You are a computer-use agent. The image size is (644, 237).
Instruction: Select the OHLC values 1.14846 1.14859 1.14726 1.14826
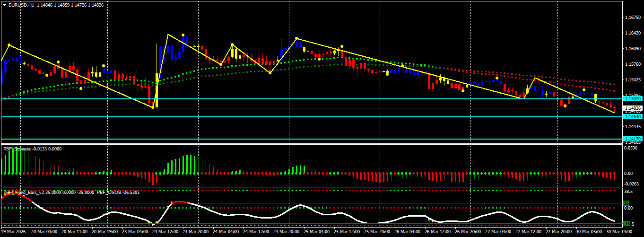point(70,5)
